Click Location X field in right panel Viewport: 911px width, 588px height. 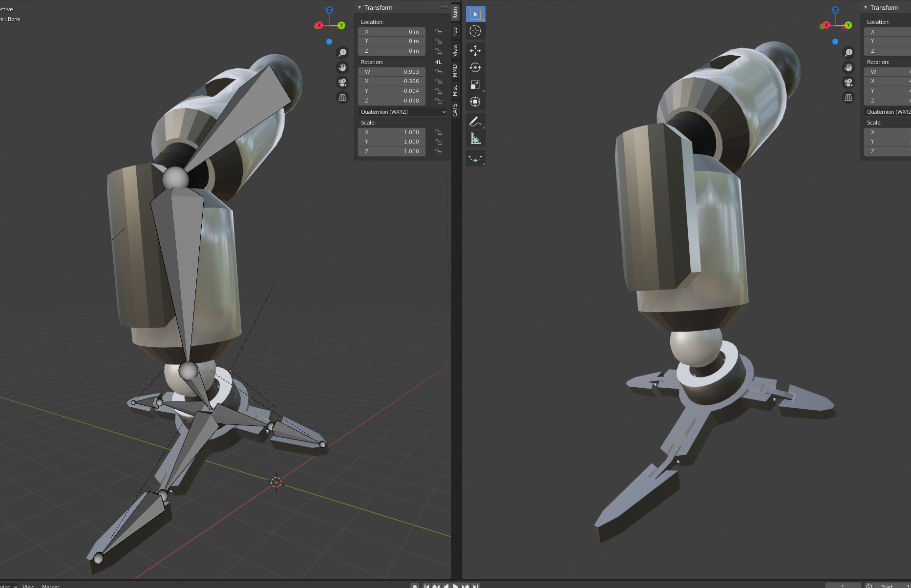coord(887,32)
